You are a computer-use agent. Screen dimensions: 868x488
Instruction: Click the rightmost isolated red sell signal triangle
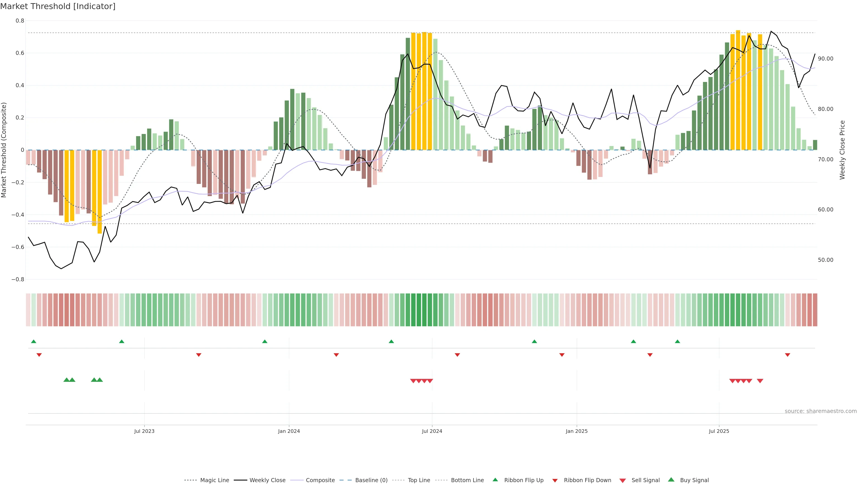(x=760, y=381)
